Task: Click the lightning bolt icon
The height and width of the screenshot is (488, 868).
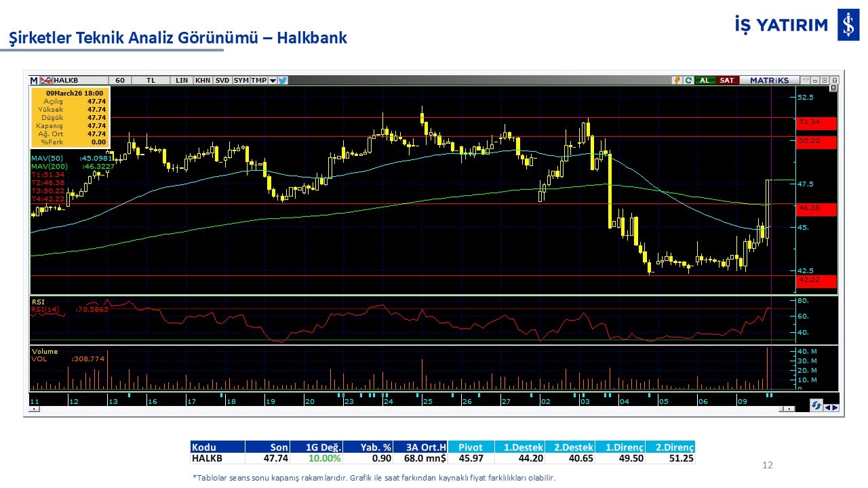Action: (x=676, y=80)
